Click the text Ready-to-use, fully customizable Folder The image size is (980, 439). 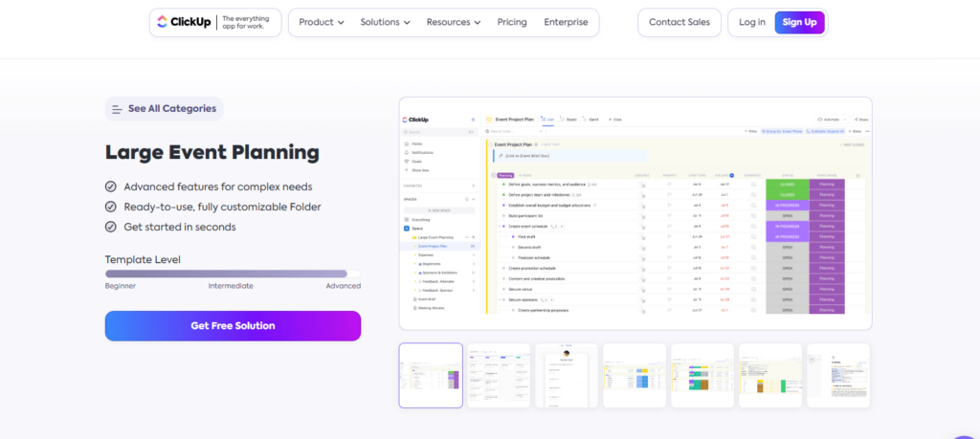pyautogui.click(x=222, y=207)
